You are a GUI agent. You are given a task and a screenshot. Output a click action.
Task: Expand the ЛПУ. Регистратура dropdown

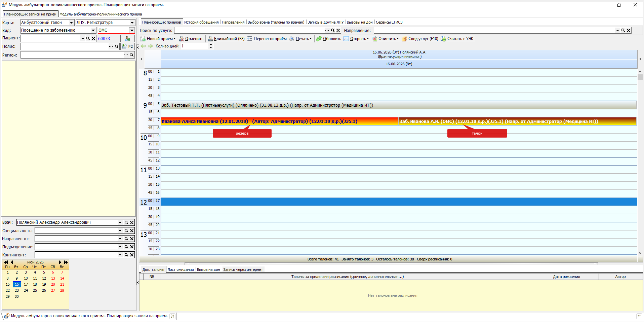tap(132, 23)
